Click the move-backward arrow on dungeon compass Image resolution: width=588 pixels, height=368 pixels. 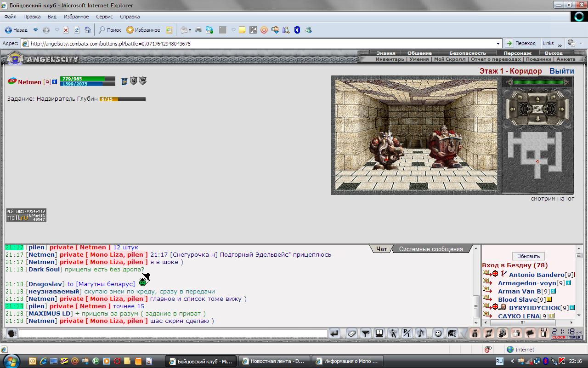[537, 119]
